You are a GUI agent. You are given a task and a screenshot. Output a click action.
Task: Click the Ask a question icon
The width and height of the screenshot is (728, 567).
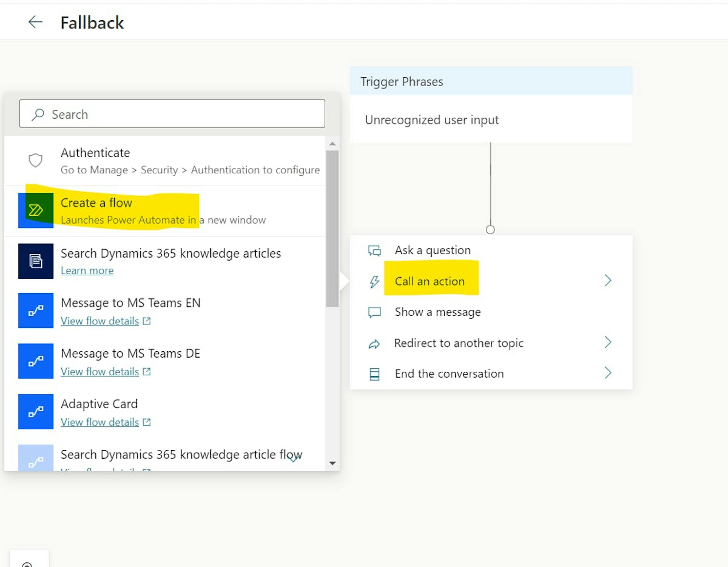tap(374, 251)
